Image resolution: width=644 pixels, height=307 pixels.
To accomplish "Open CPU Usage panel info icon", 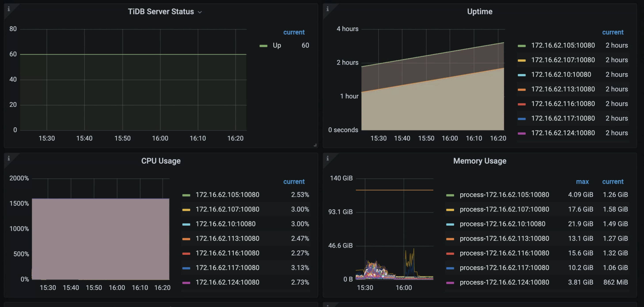I will click(9, 158).
